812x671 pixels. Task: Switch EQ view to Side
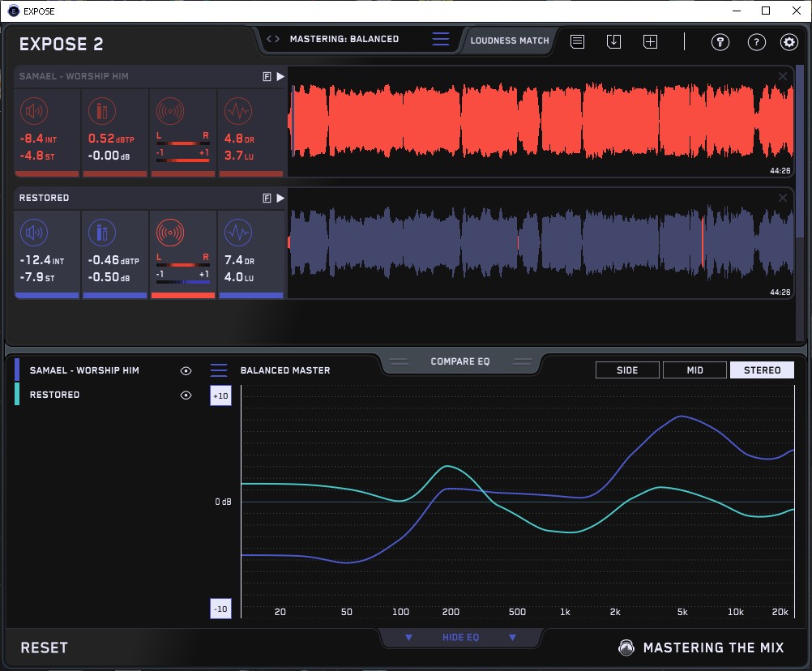tap(627, 370)
